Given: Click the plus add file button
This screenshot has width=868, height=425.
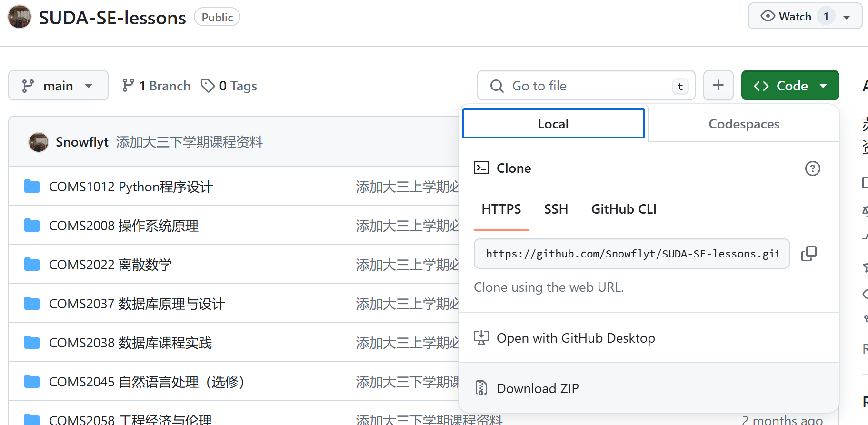Looking at the screenshot, I should click(x=718, y=86).
